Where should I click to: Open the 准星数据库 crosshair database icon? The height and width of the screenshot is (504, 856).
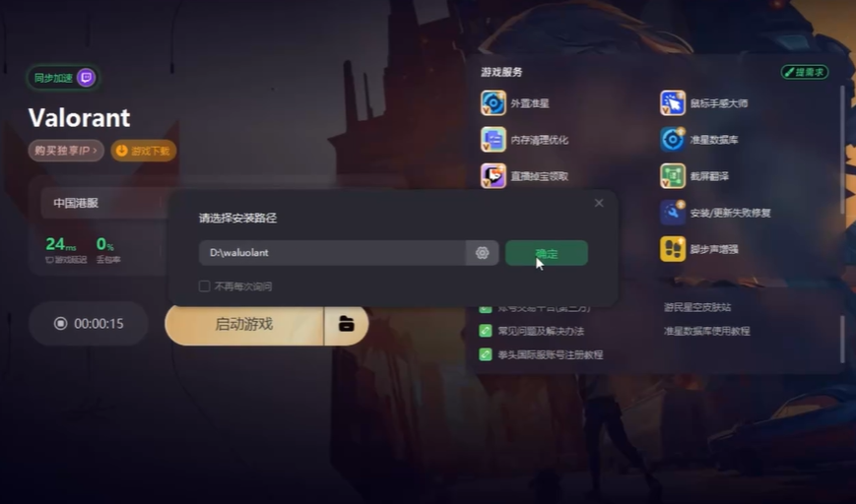673,140
